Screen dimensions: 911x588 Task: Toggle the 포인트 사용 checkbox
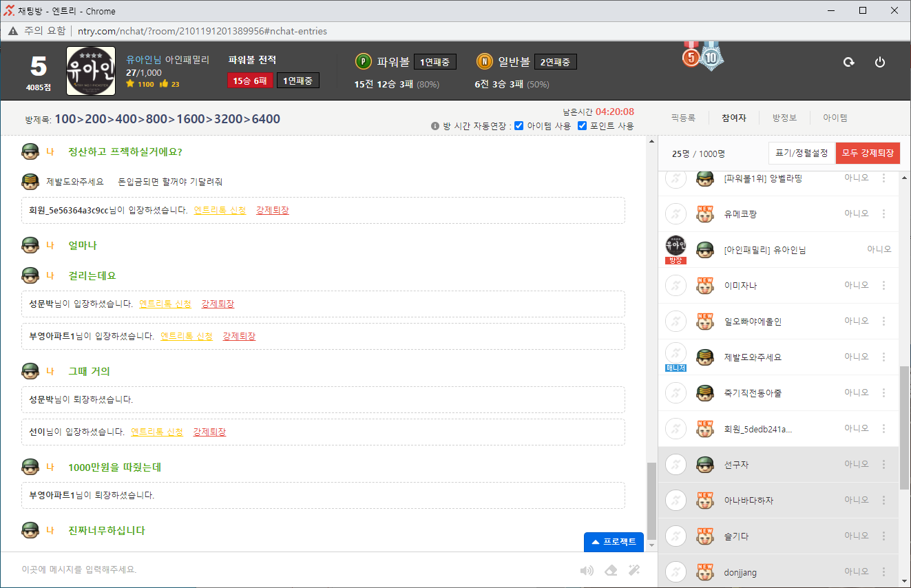click(x=582, y=126)
